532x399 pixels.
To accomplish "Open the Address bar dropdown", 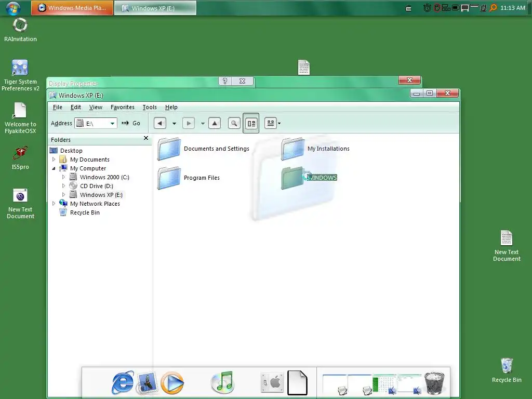I will [112, 124].
